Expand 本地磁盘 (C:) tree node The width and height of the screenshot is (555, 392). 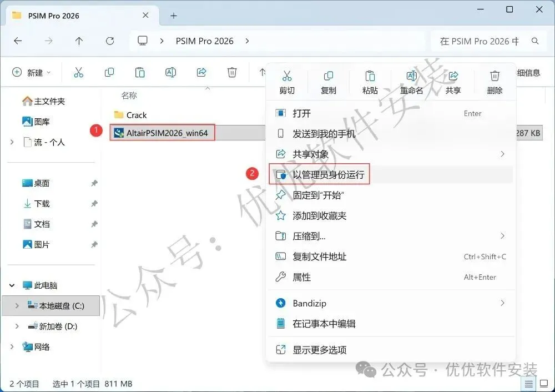(x=17, y=305)
